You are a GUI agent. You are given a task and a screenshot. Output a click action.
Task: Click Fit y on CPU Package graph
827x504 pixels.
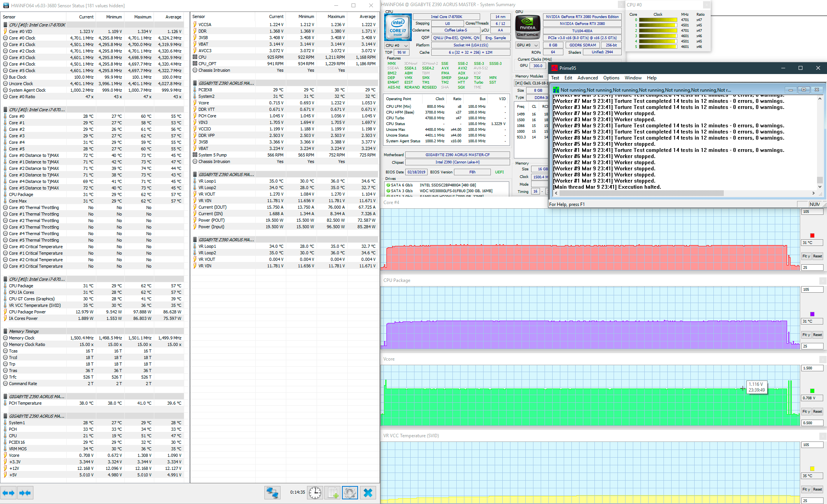tap(806, 335)
